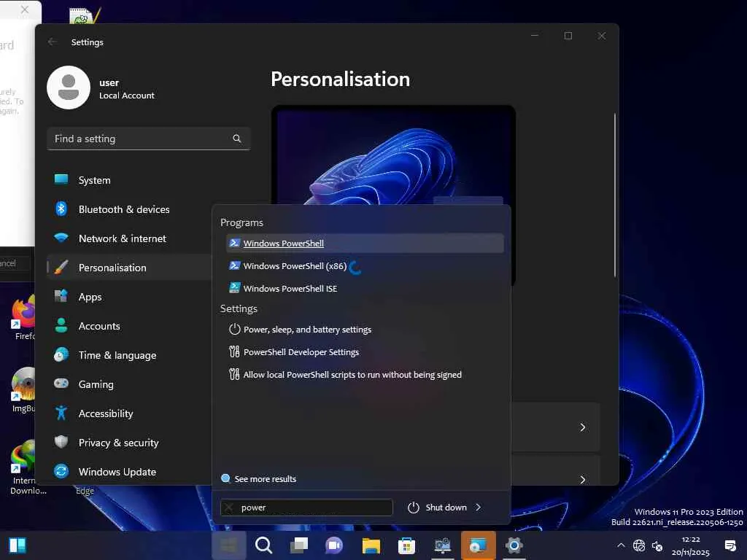Open the clock and date flyout

coord(690,545)
